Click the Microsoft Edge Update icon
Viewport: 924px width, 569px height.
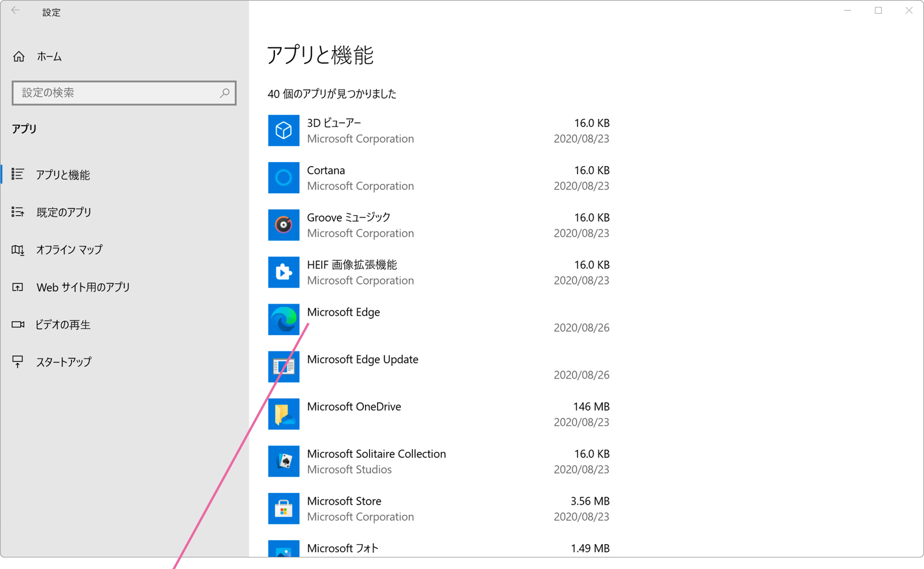pyautogui.click(x=284, y=367)
